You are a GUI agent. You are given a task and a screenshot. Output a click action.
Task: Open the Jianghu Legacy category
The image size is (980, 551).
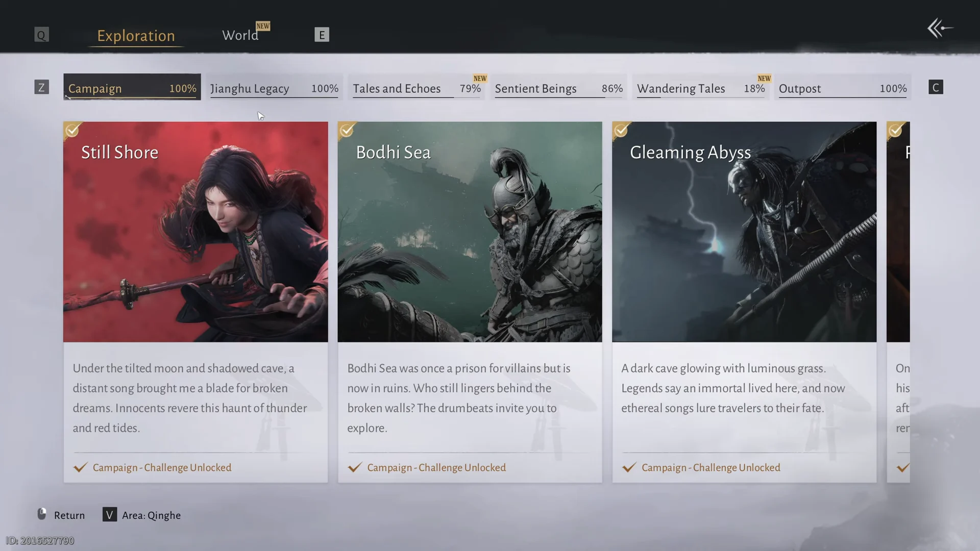pyautogui.click(x=274, y=88)
